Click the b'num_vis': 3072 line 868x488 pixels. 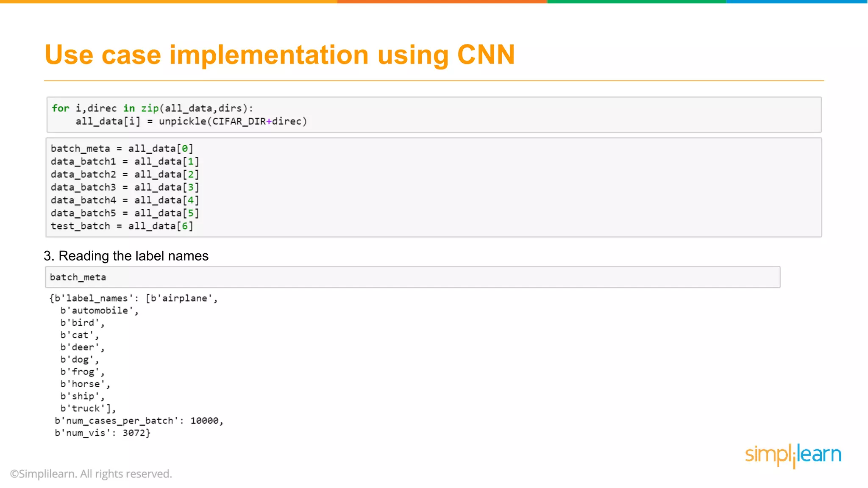pyautogui.click(x=103, y=433)
